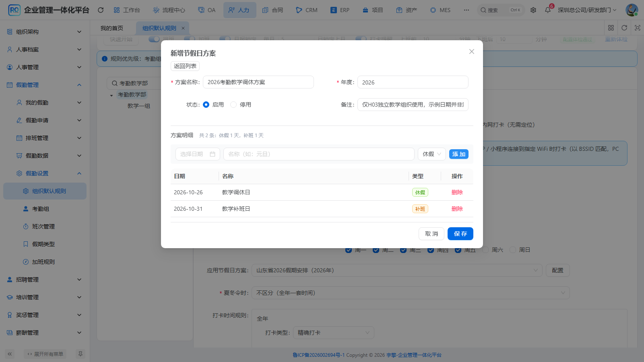Open the settings gear in top bar
This screenshot has height=362, width=644.
pyautogui.click(x=533, y=10)
